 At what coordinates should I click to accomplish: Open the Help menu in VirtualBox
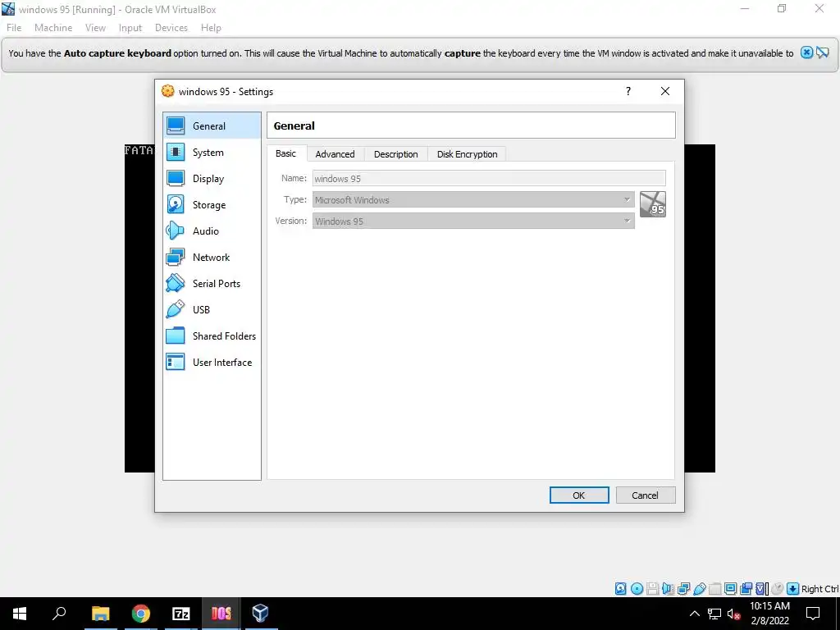(x=211, y=28)
